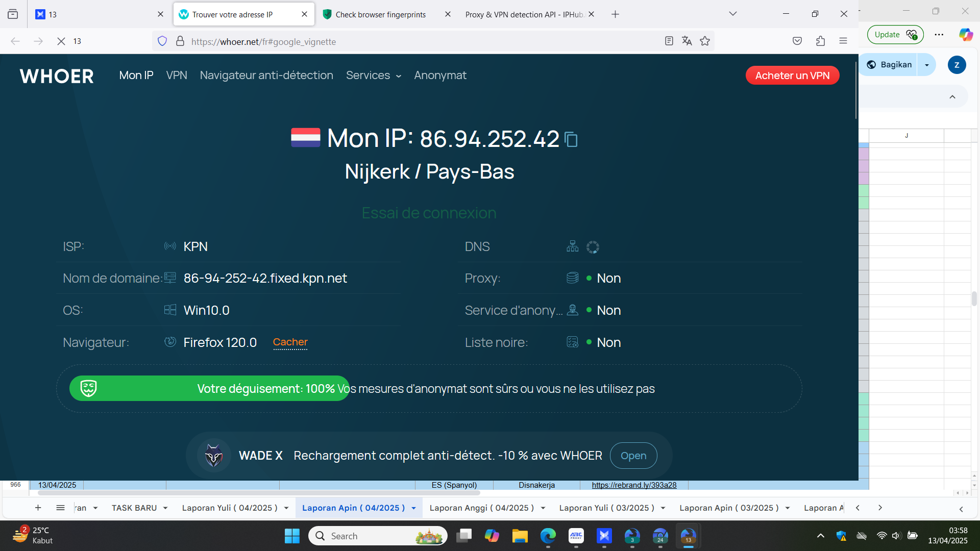
Task: Open Task View on the taskbar
Action: pyautogui.click(x=464, y=536)
